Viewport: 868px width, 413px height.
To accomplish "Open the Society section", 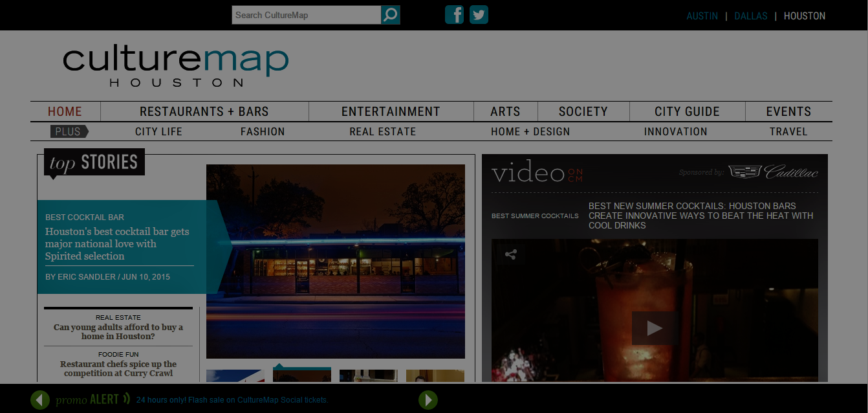I will tap(583, 111).
